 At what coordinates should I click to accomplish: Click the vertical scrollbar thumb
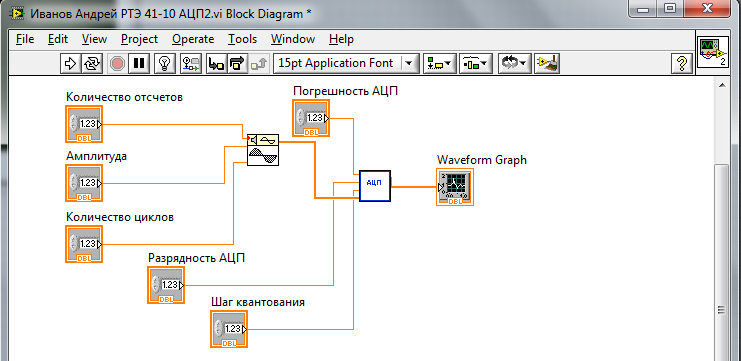[x=722, y=262]
